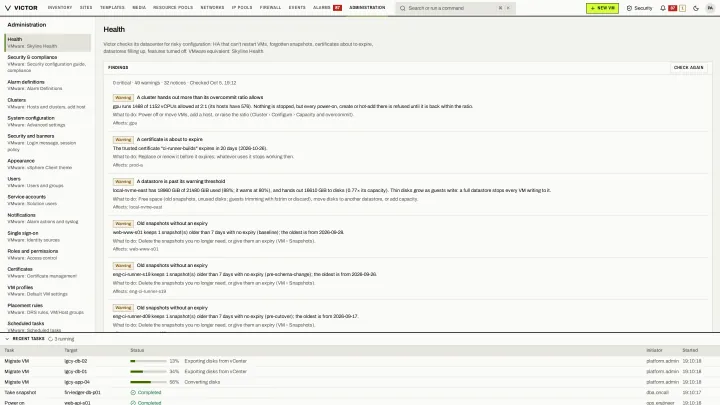Click progress bar for lgcy-app-04 migration

point(148,382)
